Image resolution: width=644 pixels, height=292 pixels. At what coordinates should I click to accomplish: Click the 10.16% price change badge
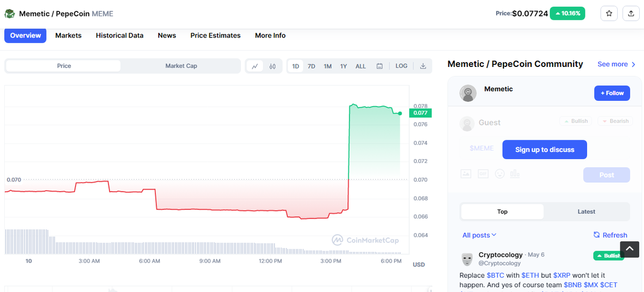(x=568, y=13)
